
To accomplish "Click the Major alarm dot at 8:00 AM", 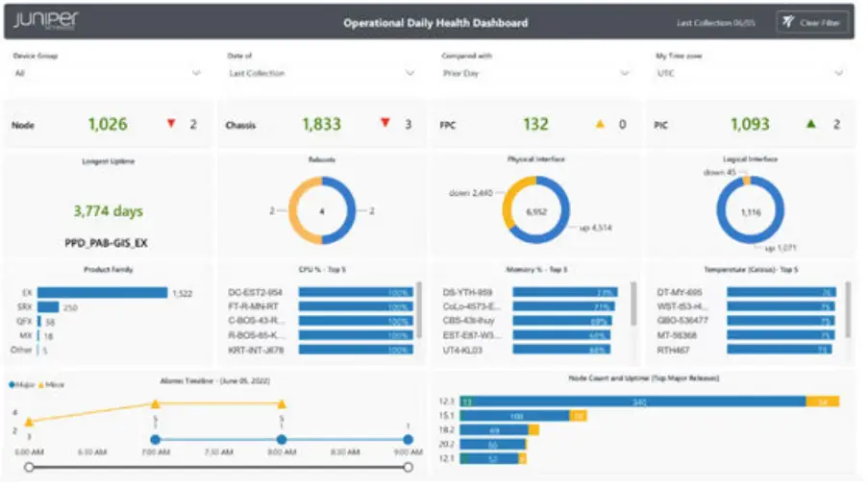I will [282, 440].
